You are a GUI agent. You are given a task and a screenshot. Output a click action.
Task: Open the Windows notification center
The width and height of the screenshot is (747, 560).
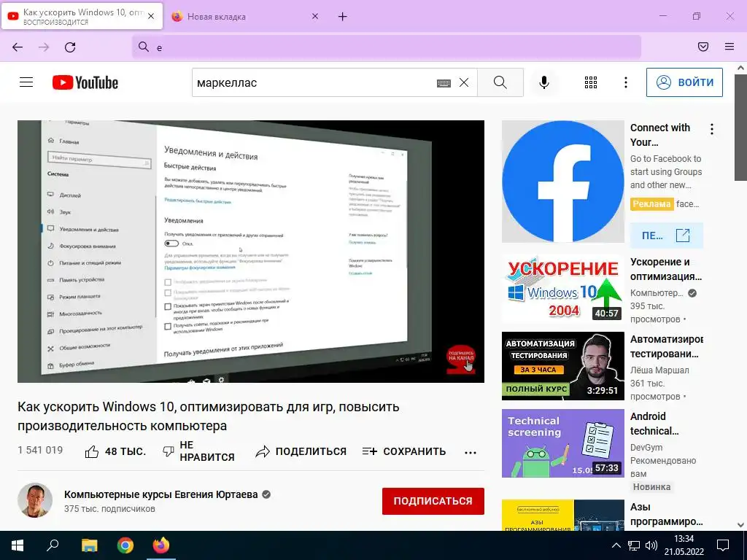723,545
